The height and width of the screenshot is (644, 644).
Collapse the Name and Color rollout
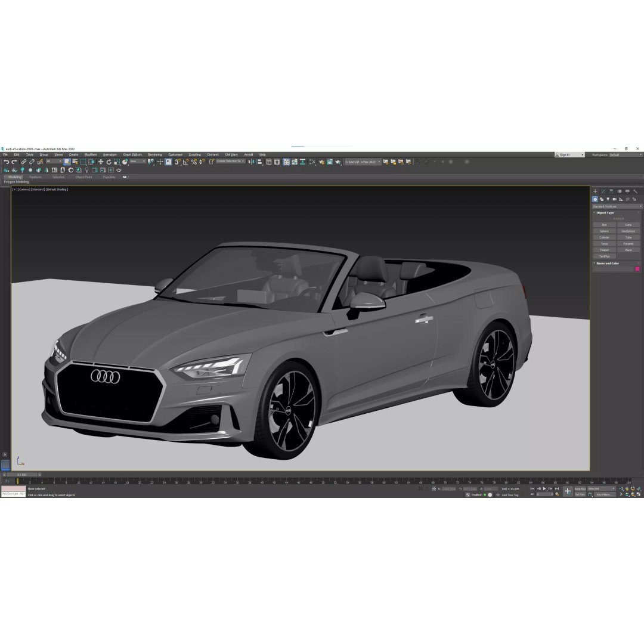tap(608, 264)
